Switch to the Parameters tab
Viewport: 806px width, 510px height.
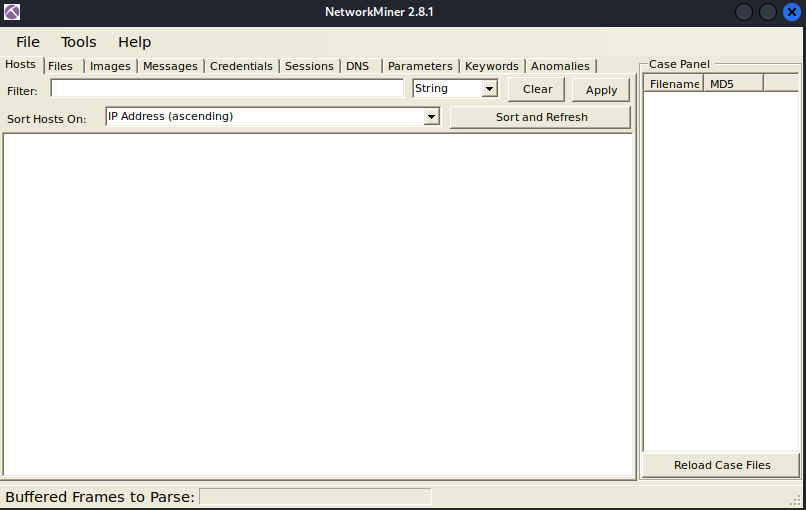[x=420, y=66]
